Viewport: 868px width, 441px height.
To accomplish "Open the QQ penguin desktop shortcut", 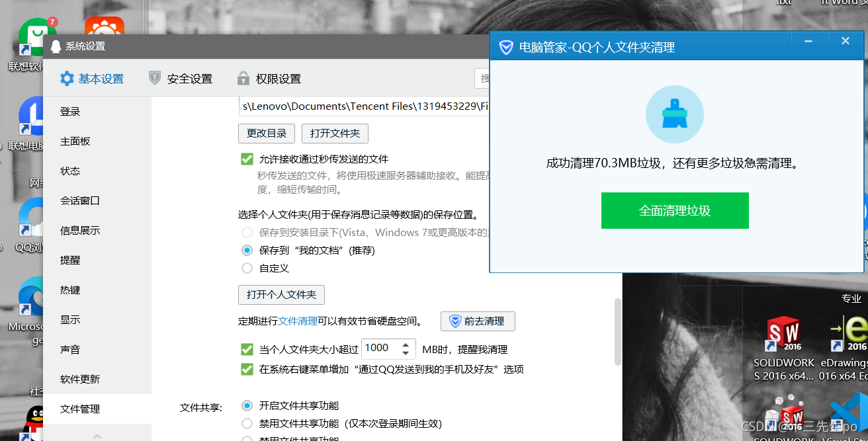I will [x=33, y=423].
